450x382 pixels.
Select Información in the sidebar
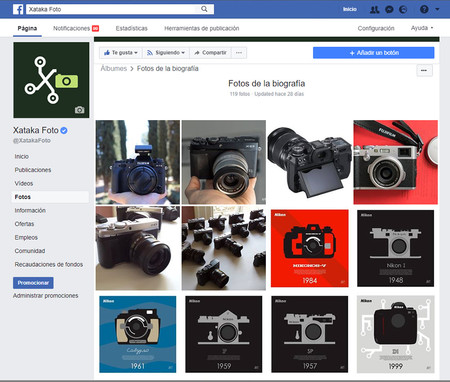(x=30, y=210)
